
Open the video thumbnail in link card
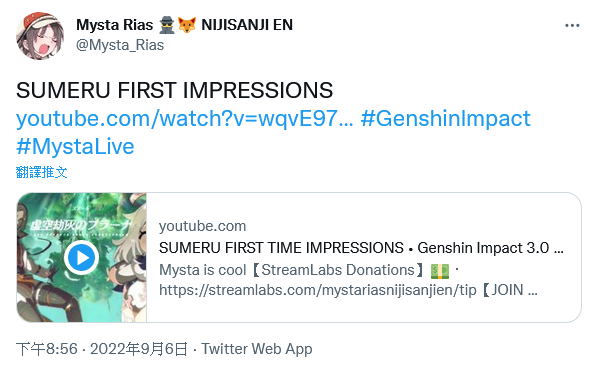coord(82,258)
